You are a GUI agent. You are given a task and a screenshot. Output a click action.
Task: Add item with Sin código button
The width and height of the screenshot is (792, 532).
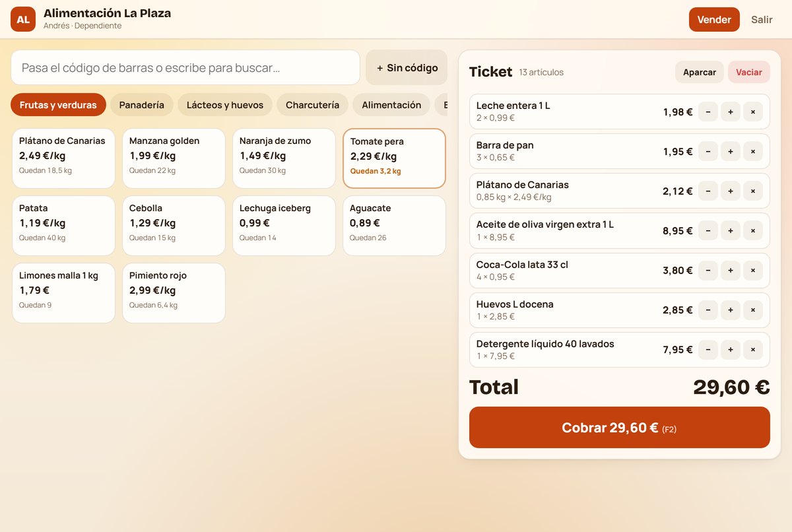[x=407, y=67]
